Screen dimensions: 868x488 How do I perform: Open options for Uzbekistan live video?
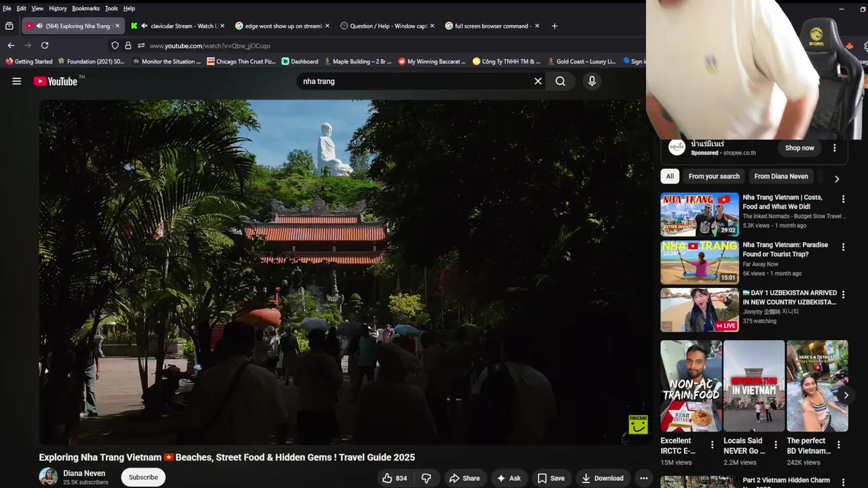843,295
